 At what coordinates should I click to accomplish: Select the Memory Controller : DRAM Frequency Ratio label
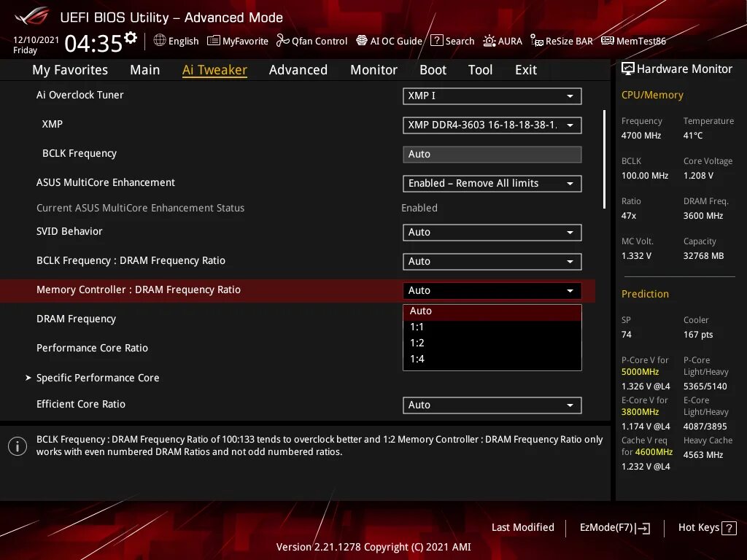pyautogui.click(x=139, y=290)
